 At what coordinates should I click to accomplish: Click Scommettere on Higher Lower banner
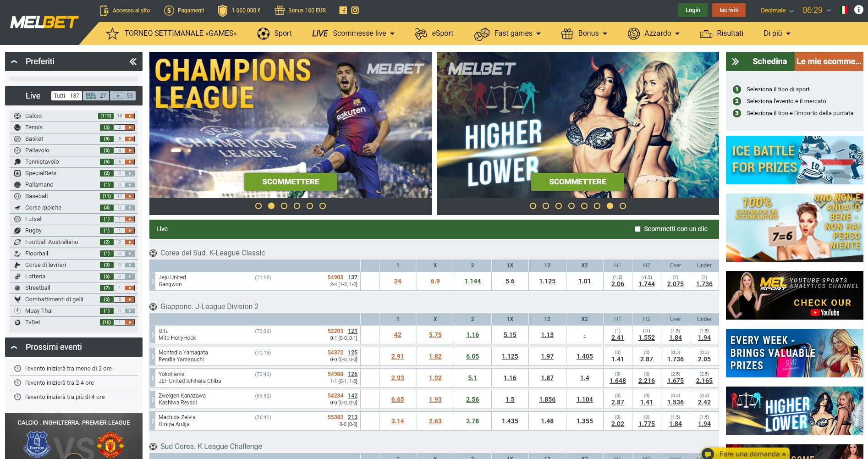tap(577, 182)
